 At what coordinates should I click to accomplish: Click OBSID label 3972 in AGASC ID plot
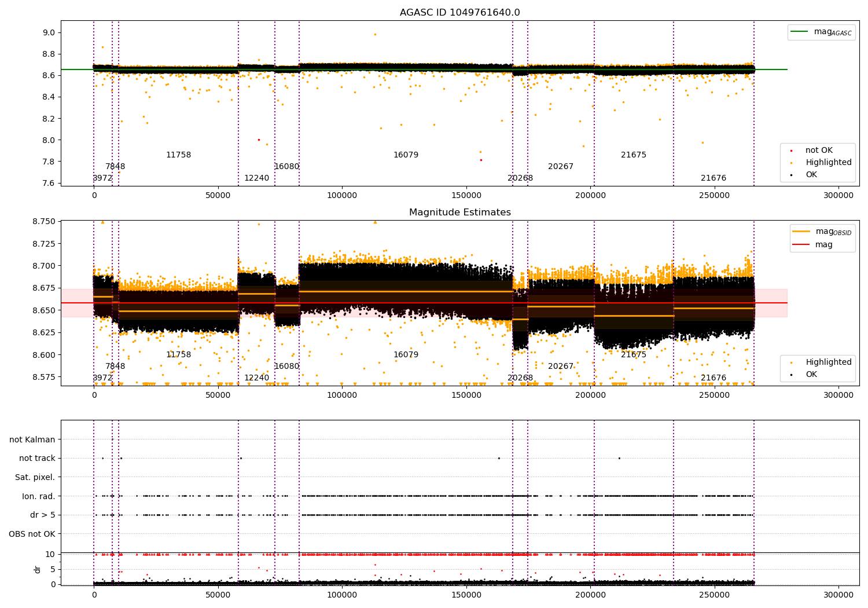coord(102,178)
